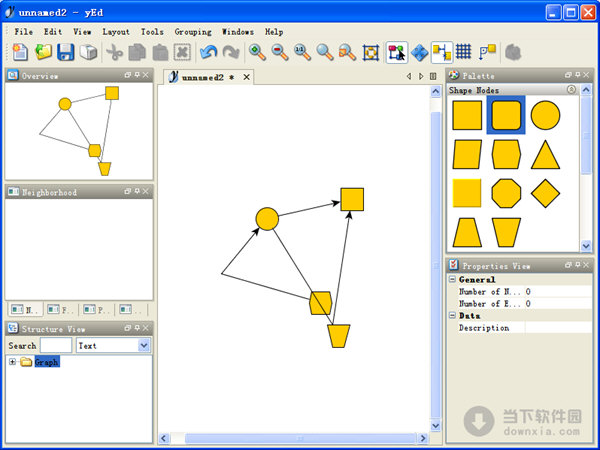Pick the hexagon shape in the Palette
Viewport: 600px width, 450px height.
(506, 154)
